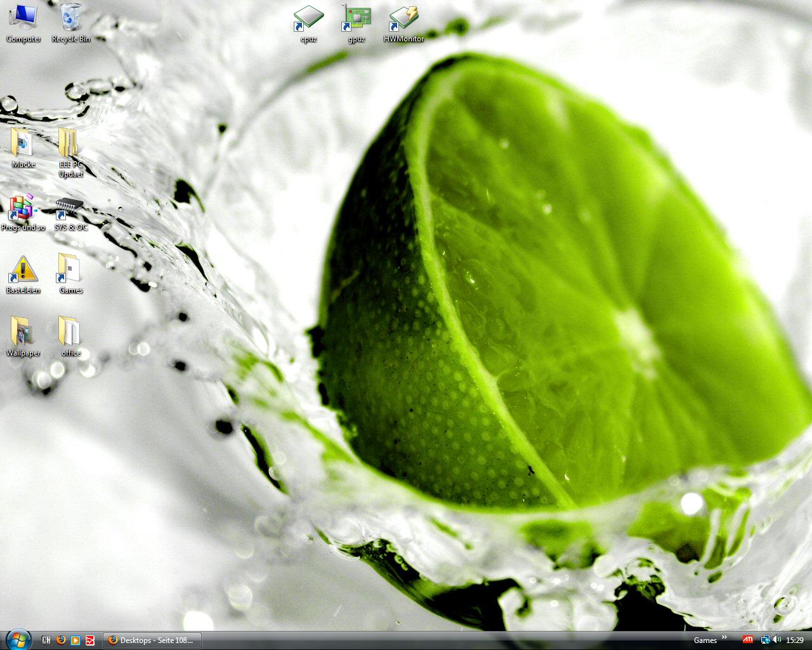Select the Wallpaper folder
The width and height of the screenshot is (812, 650).
[22, 332]
